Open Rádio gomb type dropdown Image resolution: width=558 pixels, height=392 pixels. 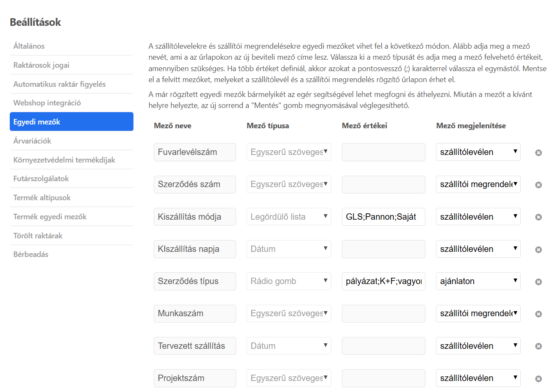(x=289, y=281)
